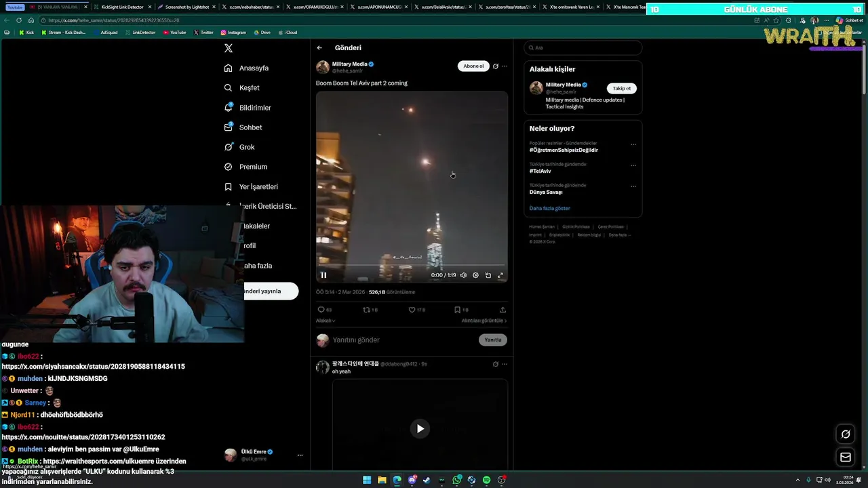Mute the video volume
Screen dimensions: 868x488
pyautogui.click(x=463, y=275)
